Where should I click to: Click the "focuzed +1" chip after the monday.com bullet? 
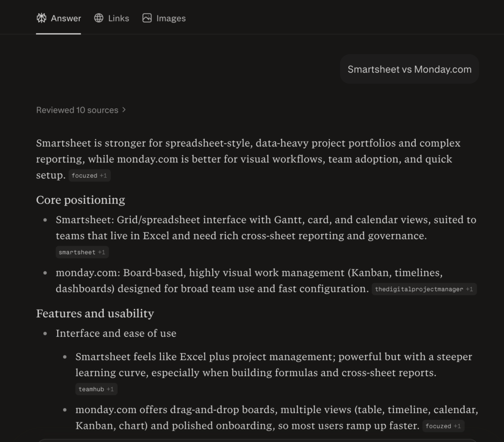coord(443,426)
